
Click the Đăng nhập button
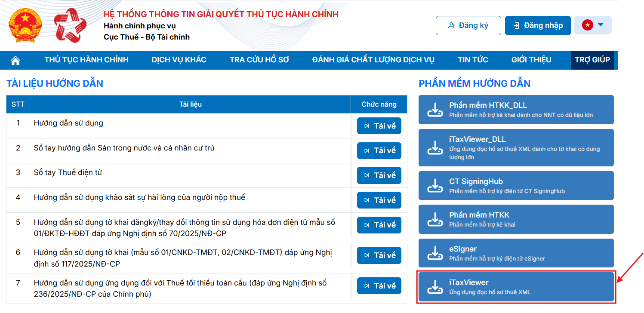point(538,25)
